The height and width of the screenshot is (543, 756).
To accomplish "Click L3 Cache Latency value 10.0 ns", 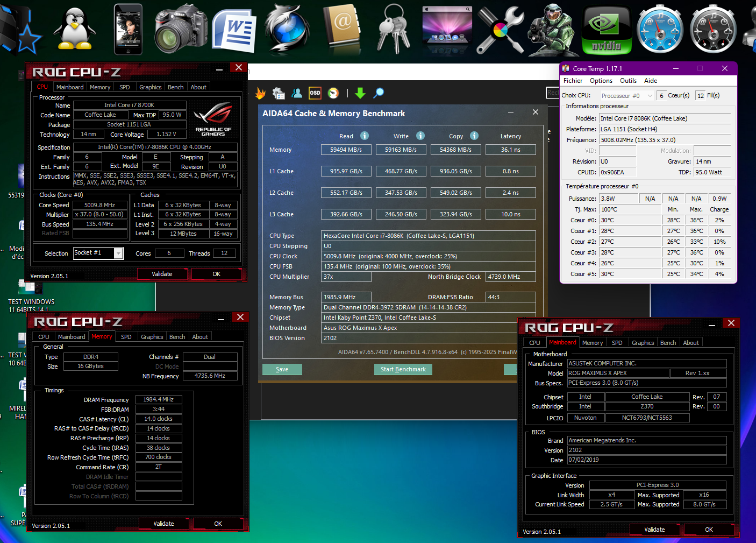I will click(511, 214).
